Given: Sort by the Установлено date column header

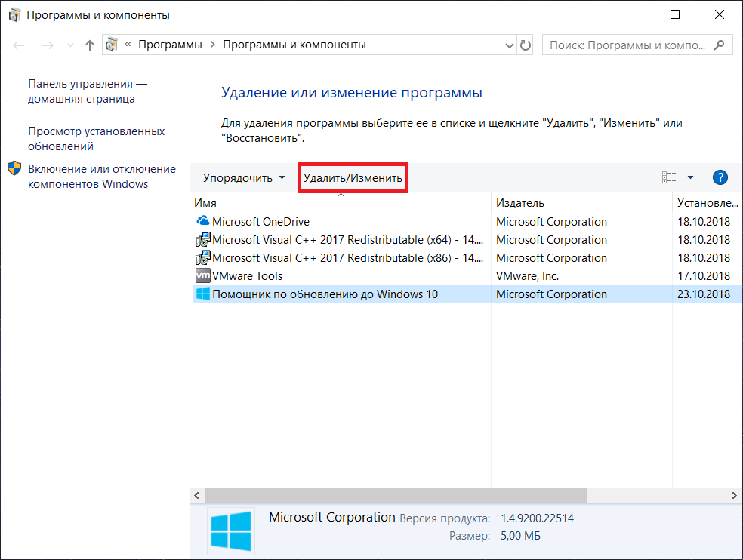Looking at the screenshot, I should coord(708,203).
